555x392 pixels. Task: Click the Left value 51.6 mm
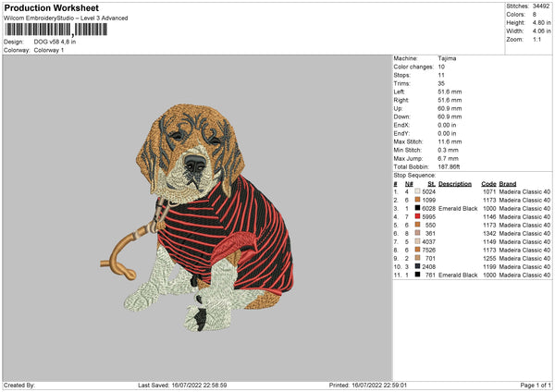[x=450, y=92]
